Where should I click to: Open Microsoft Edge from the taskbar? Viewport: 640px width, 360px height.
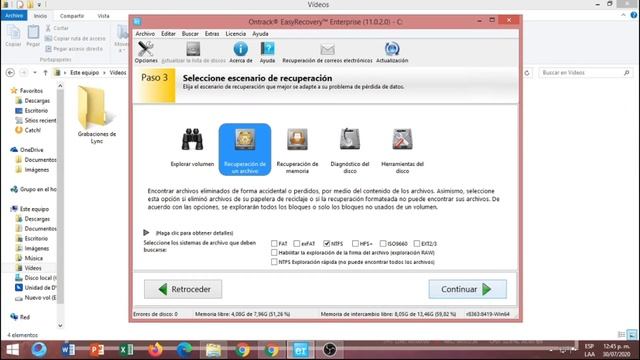tap(184, 349)
